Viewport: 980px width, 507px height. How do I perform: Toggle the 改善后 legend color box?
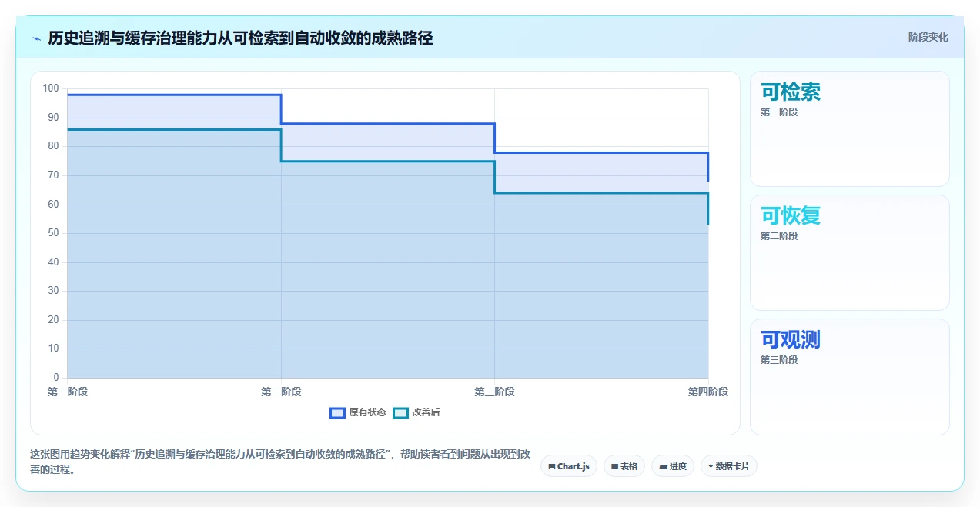tap(400, 412)
